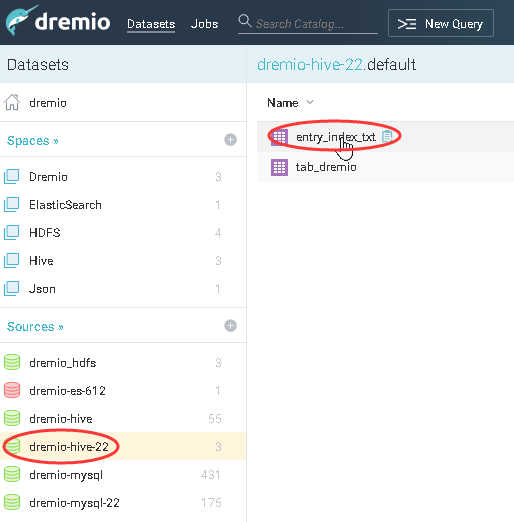
Task: Click the add Space plus icon
Action: (x=230, y=140)
